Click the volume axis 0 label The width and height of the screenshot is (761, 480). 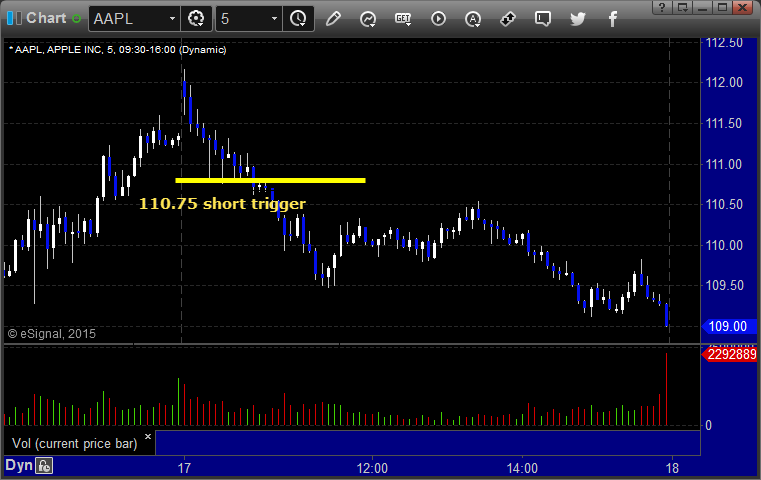coord(709,425)
